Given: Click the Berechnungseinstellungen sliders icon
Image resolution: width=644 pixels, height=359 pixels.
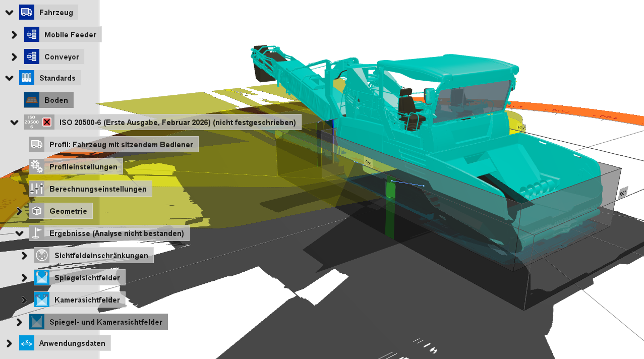Looking at the screenshot, I should click(x=37, y=189).
